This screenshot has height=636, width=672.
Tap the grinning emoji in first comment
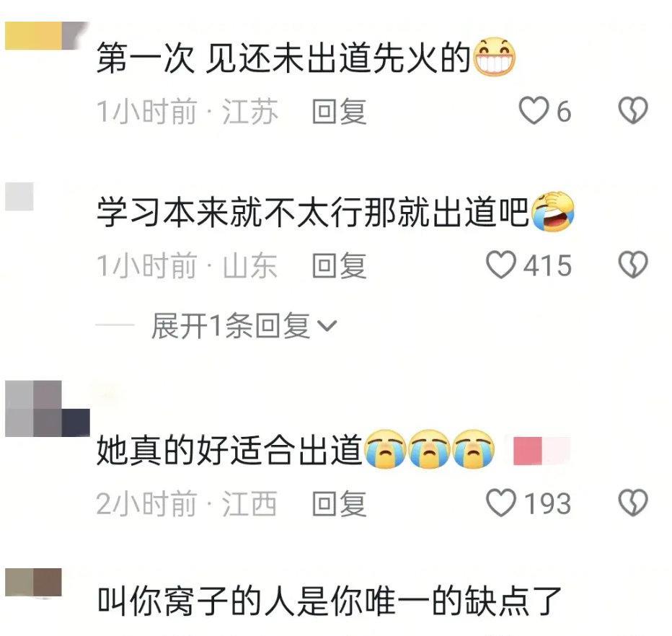[x=494, y=57]
